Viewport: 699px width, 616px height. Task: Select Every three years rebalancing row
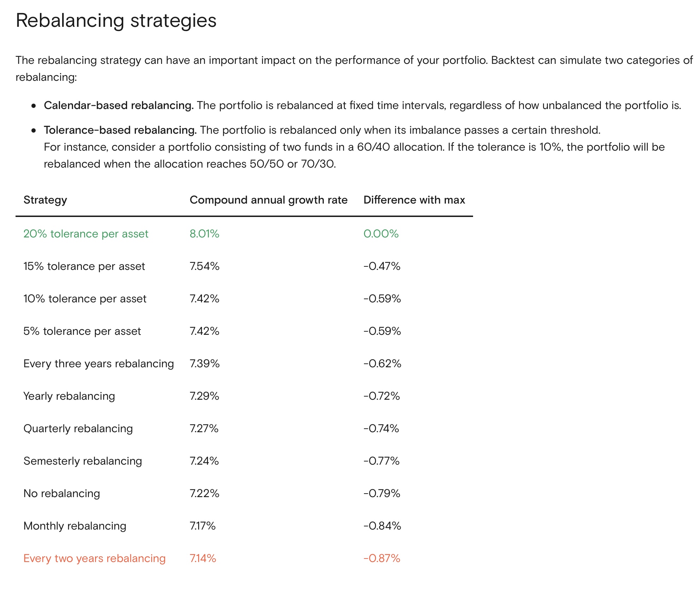pos(98,364)
